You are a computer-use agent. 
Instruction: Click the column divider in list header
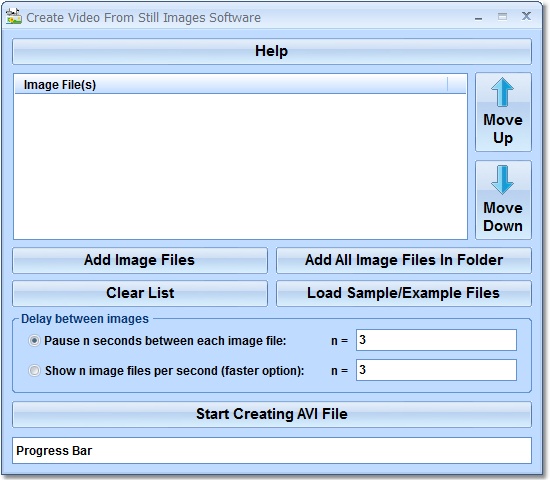(x=448, y=85)
